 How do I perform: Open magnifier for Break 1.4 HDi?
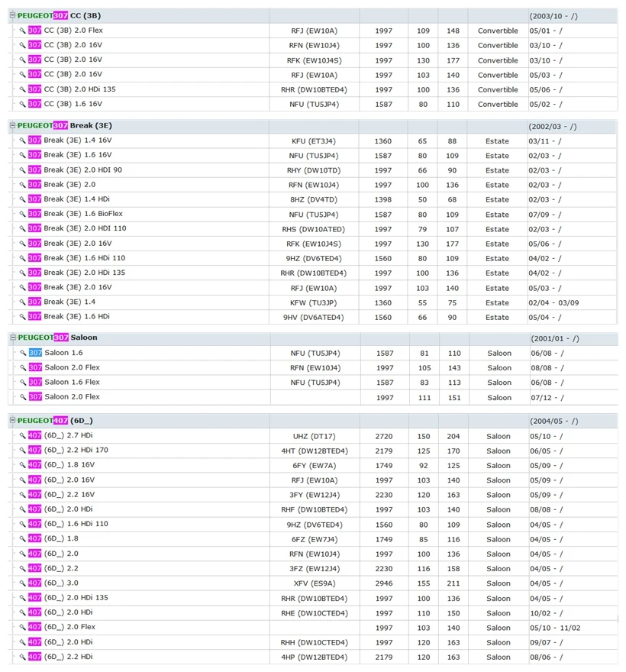(22, 199)
